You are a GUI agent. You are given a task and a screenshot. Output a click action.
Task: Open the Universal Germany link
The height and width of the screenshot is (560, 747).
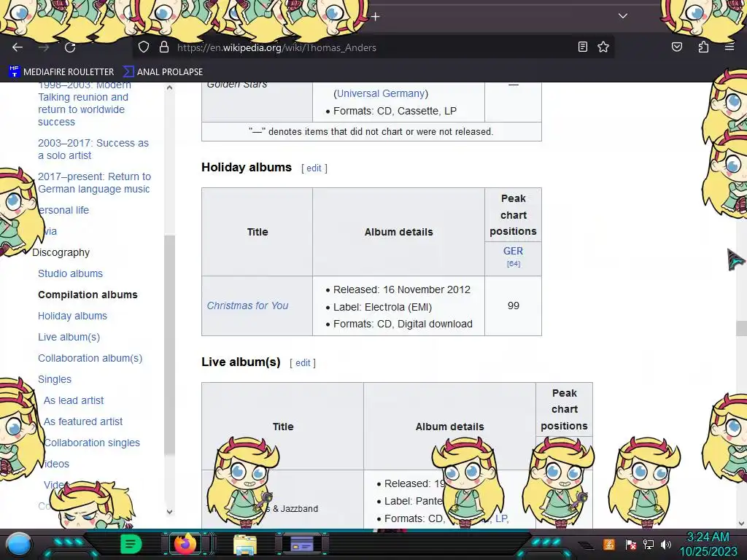381,93
